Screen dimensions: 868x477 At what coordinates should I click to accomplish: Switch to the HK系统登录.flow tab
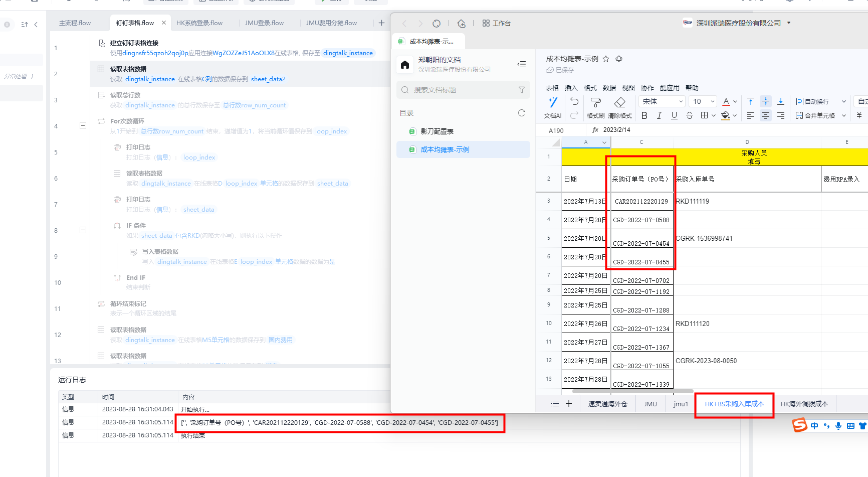click(x=199, y=23)
